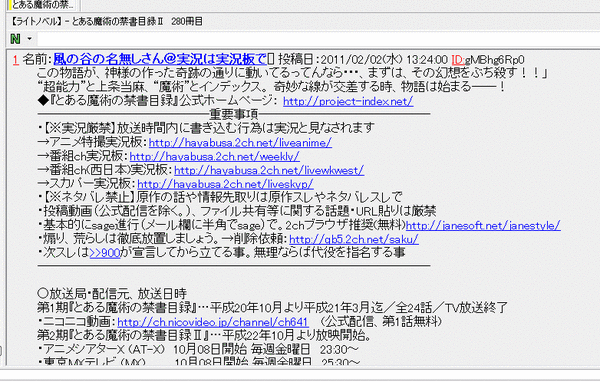Open the dropdown arrow beside the N icon
Screen dimensions: 600x382
pos(29,39)
